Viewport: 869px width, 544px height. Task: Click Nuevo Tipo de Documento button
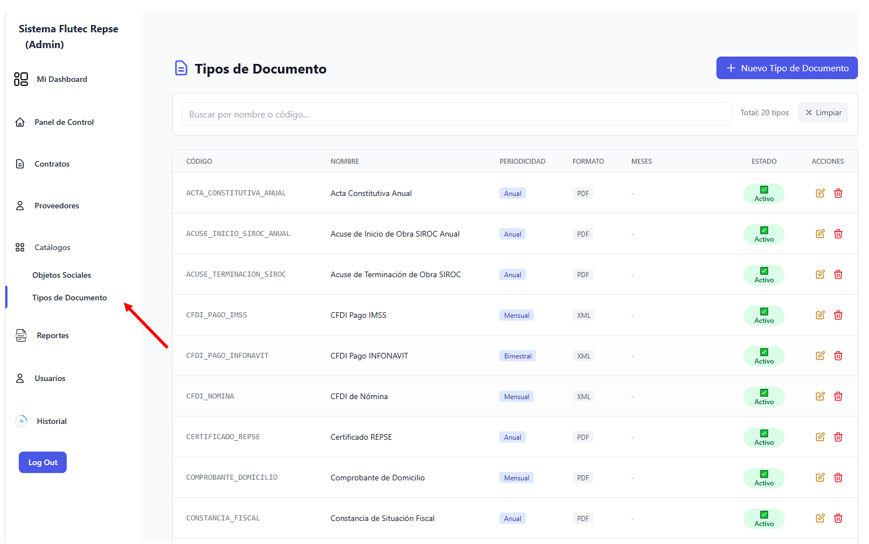coord(786,68)
